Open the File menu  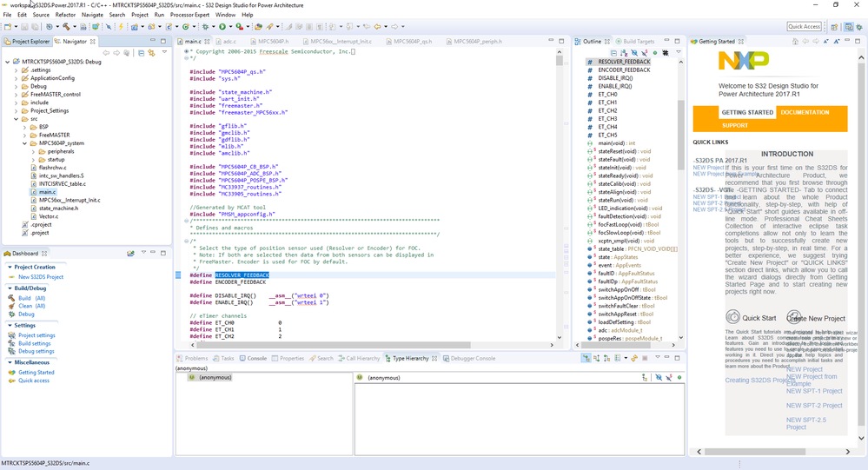coord(7,15)
